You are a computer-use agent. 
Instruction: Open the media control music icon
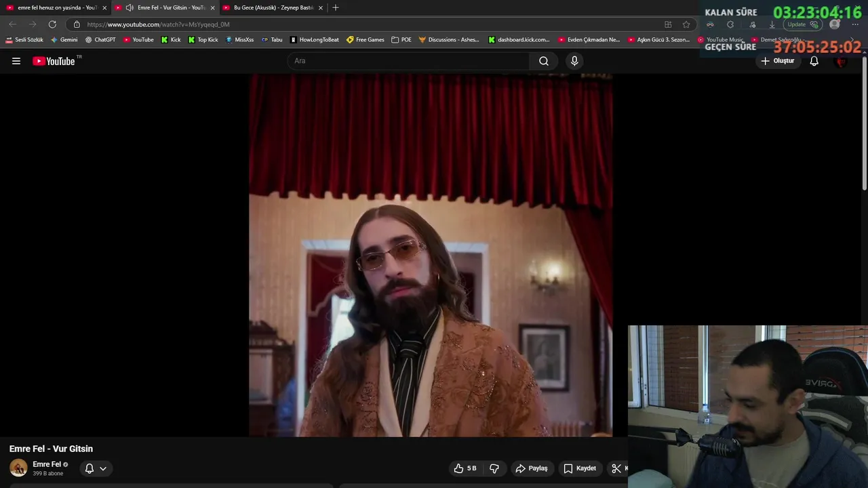point(752,24)
